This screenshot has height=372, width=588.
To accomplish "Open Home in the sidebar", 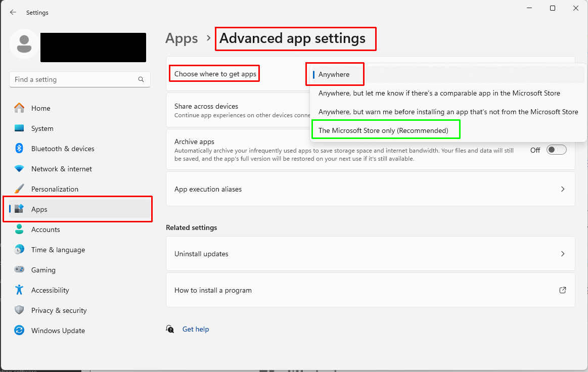I will click(80, 108).
